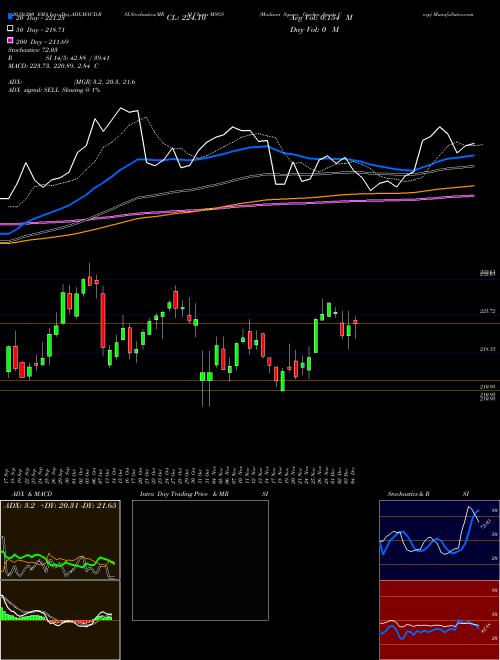This screenshot has width=500, height=660.
Task: Open the MACD histogram chart thumbnail
Action: [60, 620]
